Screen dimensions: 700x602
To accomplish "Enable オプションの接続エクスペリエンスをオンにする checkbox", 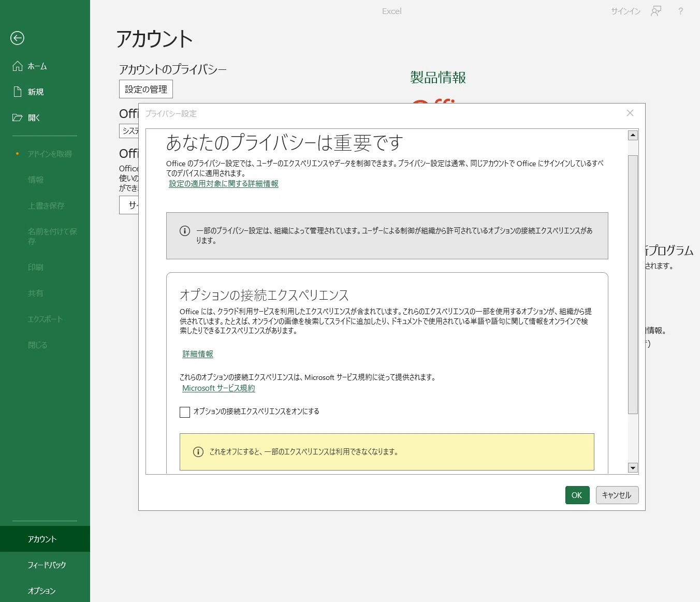I will click(x=185, y=412).
